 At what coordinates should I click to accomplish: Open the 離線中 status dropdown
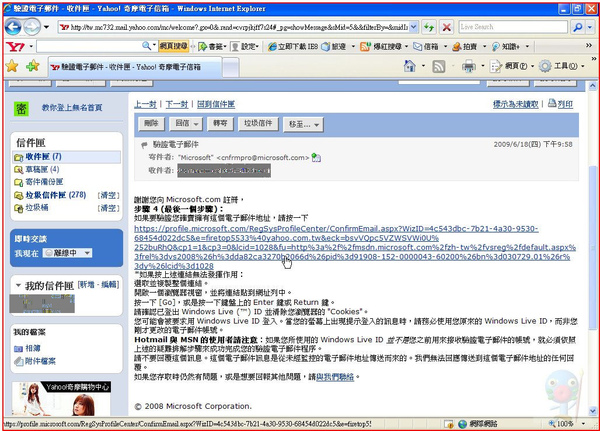[87, 253]
